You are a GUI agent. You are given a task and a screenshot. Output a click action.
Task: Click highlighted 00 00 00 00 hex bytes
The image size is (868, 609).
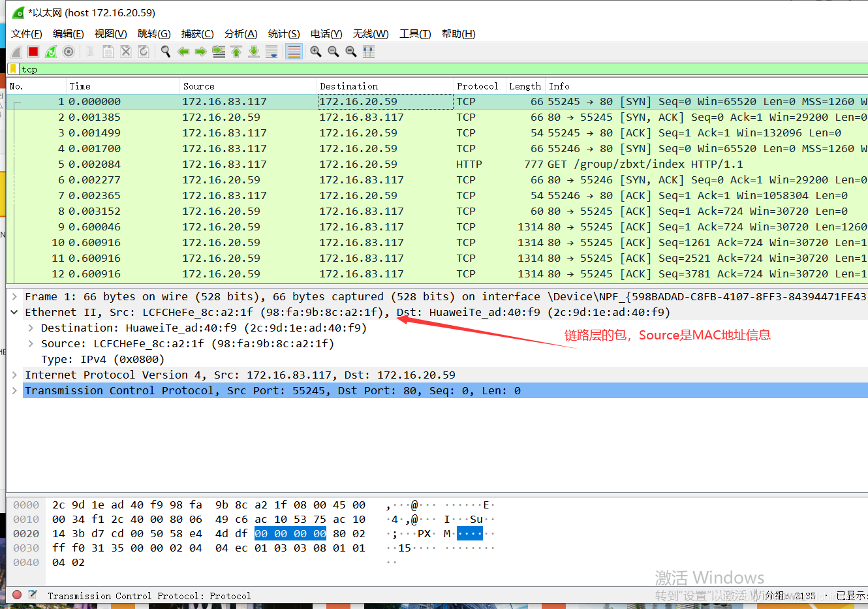(x=290, y=533)
